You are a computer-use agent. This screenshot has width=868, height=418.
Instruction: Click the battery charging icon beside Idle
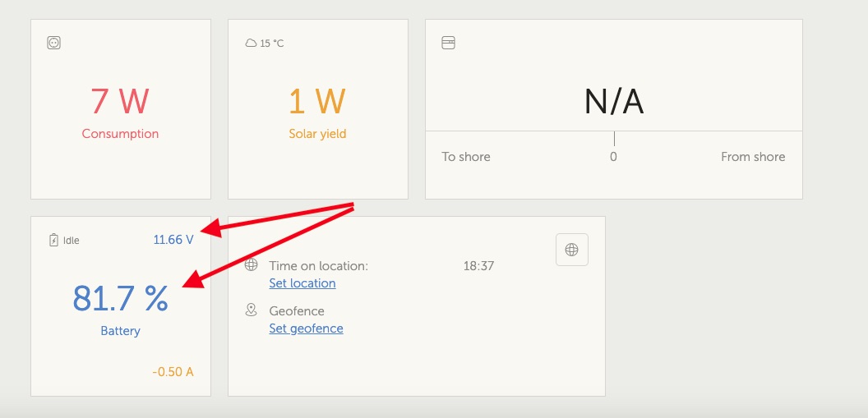click(53, 240)
